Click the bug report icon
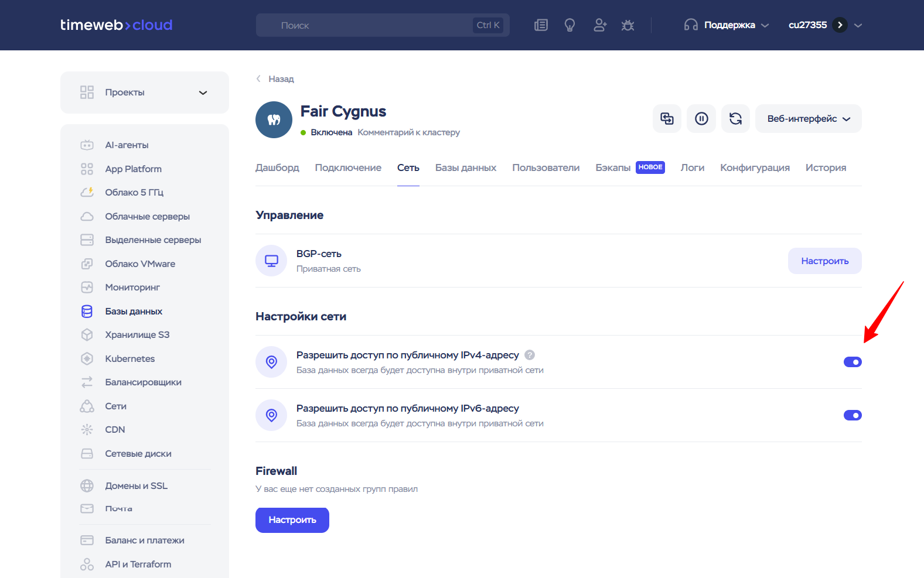Screen dimensions: 924x578 (628, 25)
